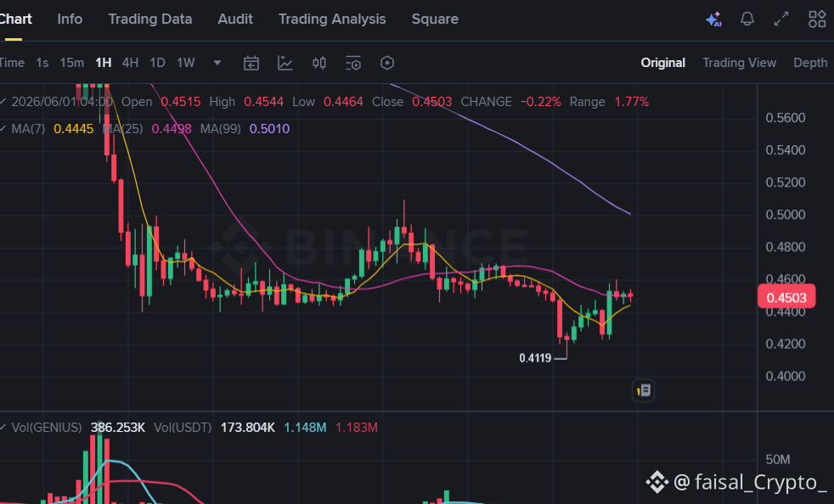834x504 pixels.
Task: Select the 1H interval
Action: coord(103,63)
